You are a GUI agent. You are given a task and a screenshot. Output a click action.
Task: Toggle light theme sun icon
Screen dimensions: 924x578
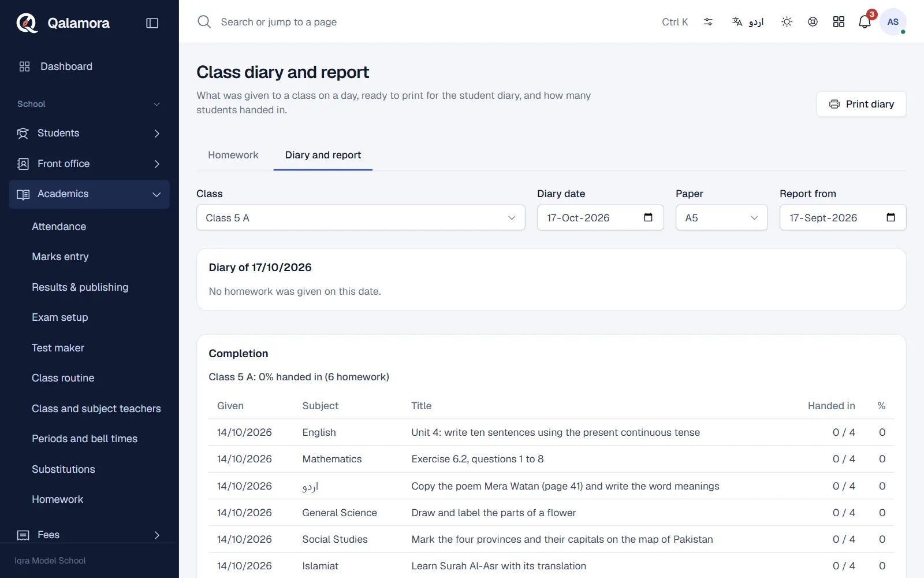click(787, 22)
